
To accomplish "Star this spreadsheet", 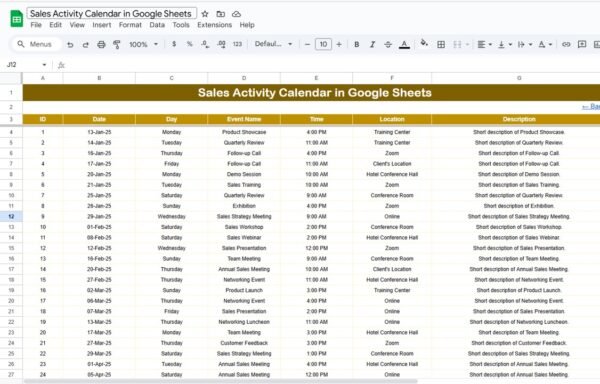I will (x=205, y=14).
